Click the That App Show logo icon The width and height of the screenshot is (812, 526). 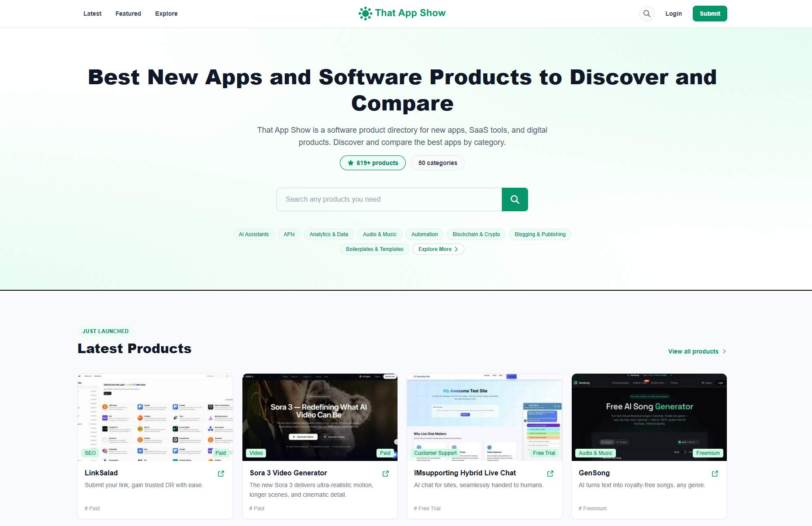365,14
